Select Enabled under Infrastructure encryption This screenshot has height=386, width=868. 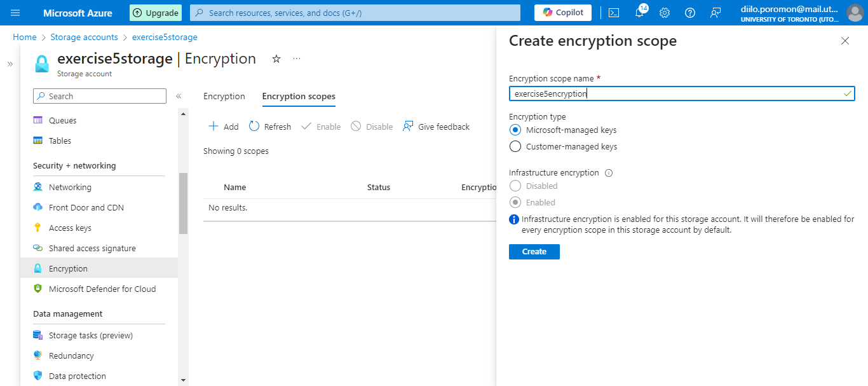coord(515,202)
